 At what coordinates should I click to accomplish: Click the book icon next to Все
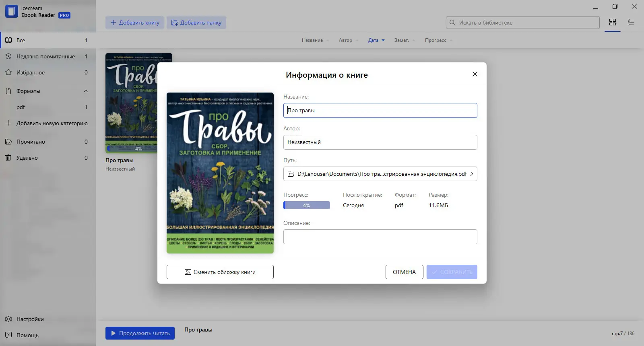(x=8, y=40)
